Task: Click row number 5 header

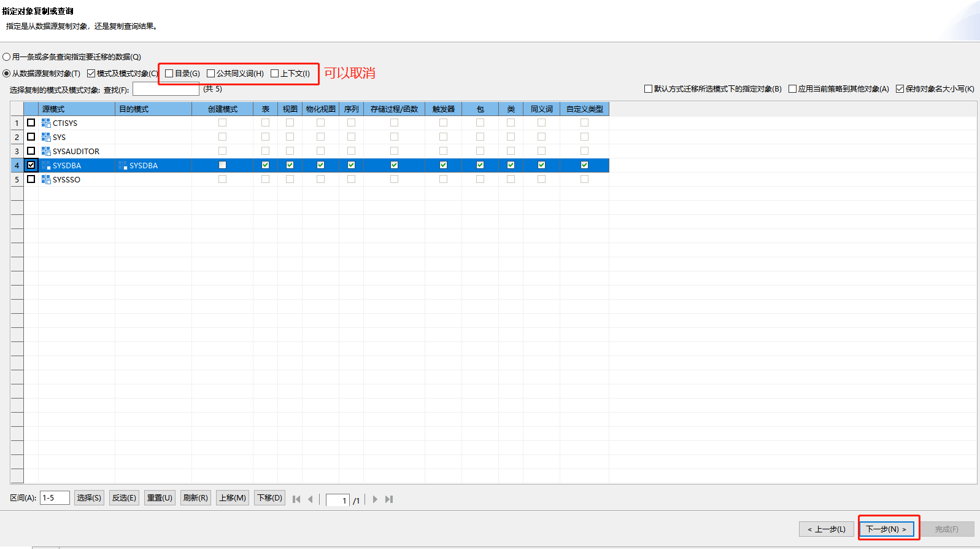Action: click(17, 179)
